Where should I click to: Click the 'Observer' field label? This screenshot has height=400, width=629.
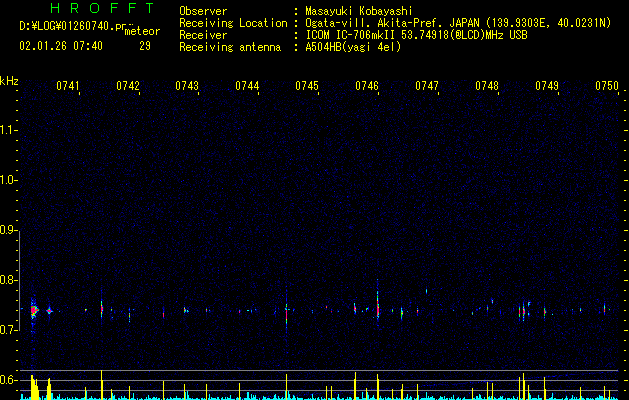pyautogui.click(x=203, y=11)
